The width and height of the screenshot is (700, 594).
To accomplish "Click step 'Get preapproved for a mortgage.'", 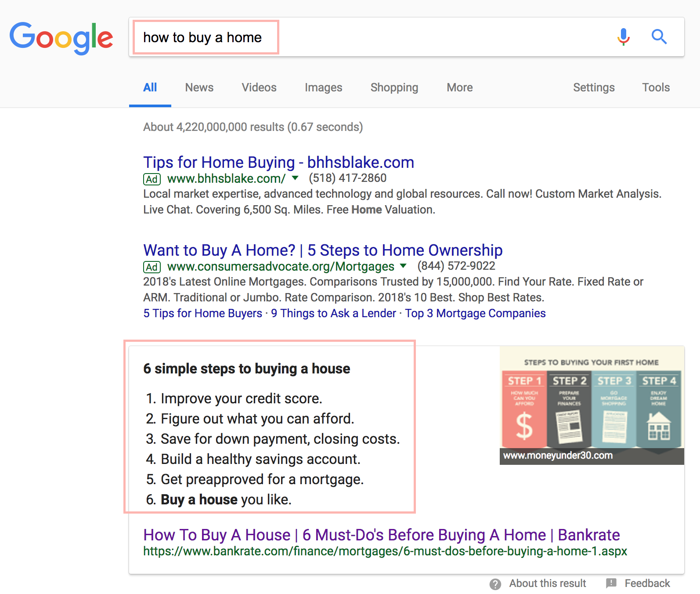I will (x=262, y=479).
